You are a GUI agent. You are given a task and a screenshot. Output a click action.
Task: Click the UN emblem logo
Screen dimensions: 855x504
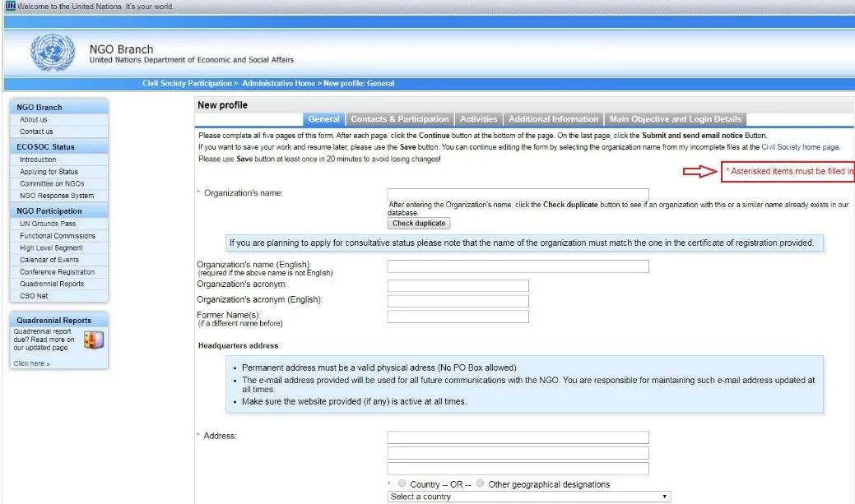53,53
